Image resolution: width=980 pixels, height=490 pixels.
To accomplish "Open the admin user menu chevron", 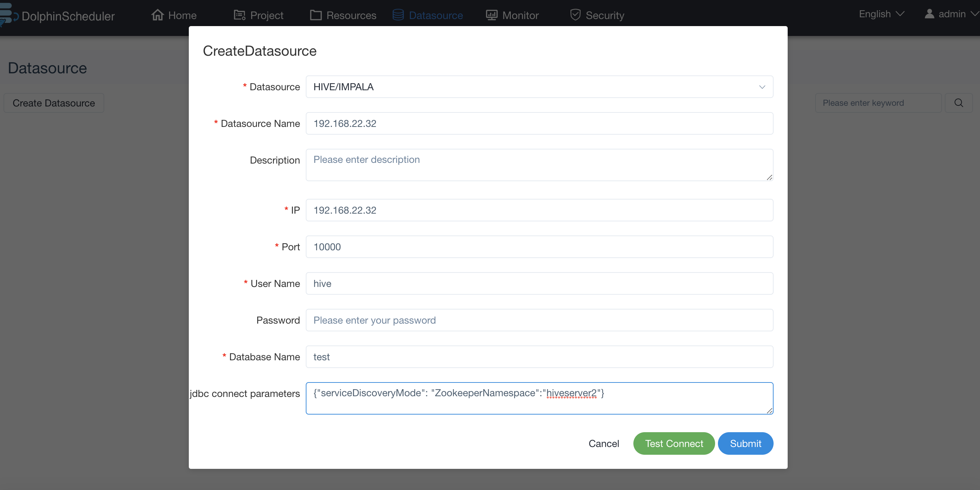I will click(974, 14).
